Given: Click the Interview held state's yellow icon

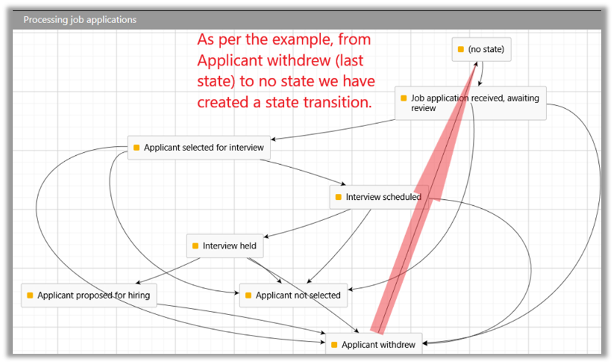Looking at the screenshot, I should coord(195,246).
